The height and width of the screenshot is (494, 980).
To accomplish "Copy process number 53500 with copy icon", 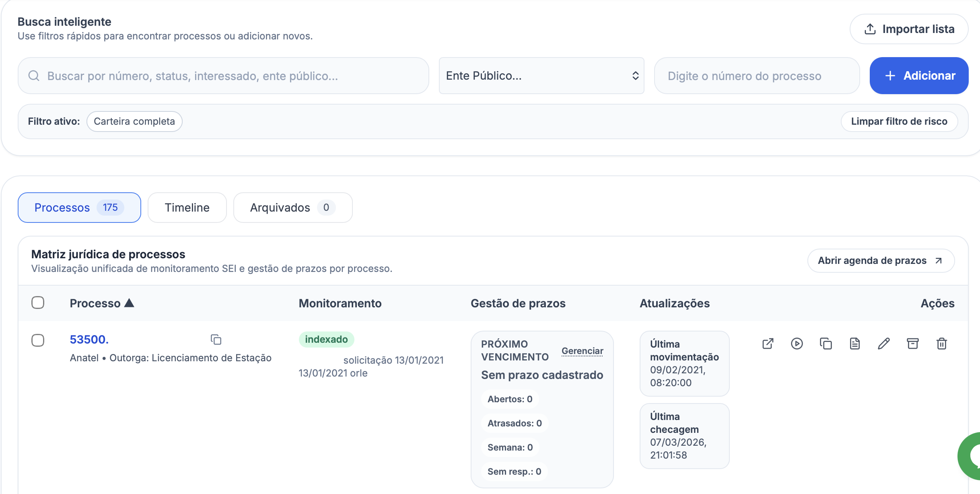I will pos(216,340).
